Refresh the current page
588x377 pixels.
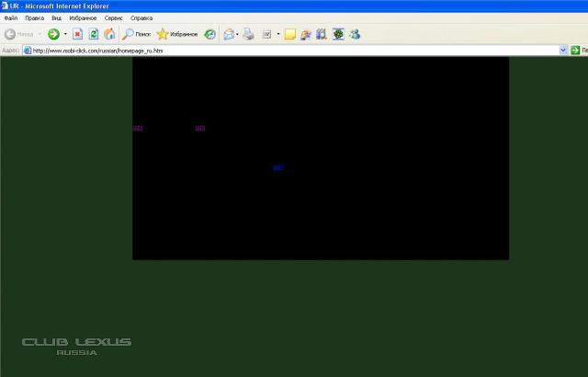pyautogui.click(x=94, y=34)
